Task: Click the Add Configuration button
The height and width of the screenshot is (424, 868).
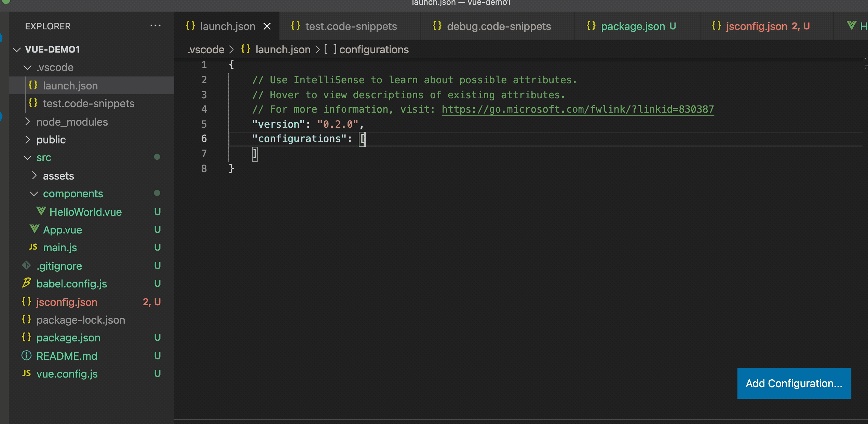Action: click(794, 383)
